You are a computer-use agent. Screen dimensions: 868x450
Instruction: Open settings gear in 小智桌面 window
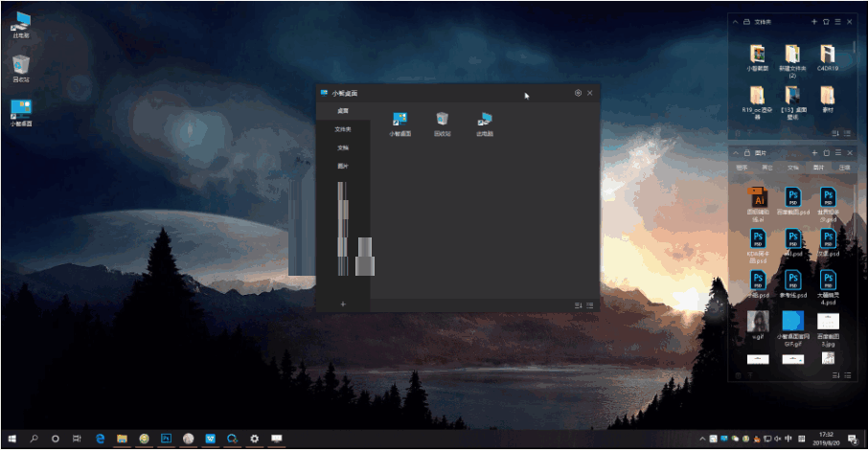[x=578, y=93]
